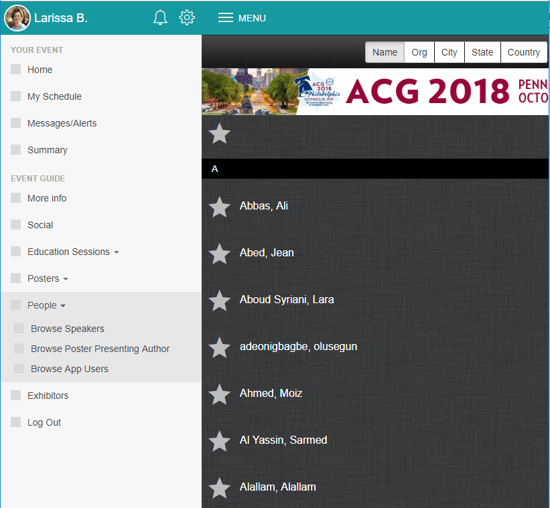The width and height of the screenshot is (550, 508).
Task: Open Al Yassin, Sarmed name
Action: point(283,440)
